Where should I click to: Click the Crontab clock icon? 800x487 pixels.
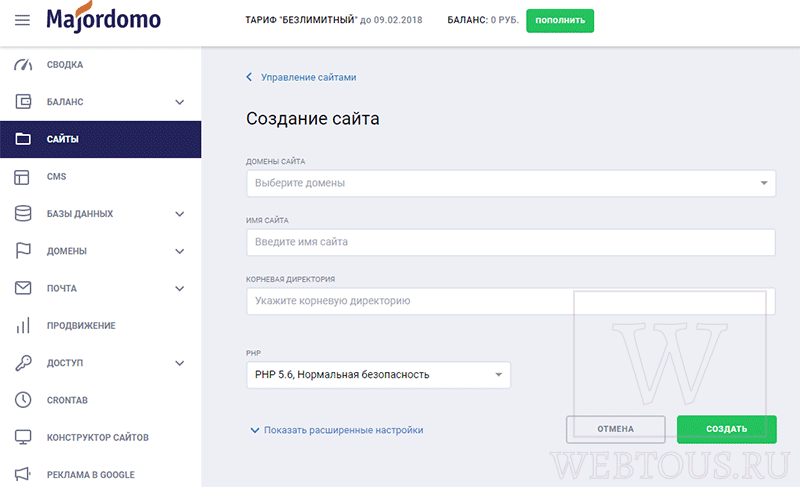coord(23,400)
